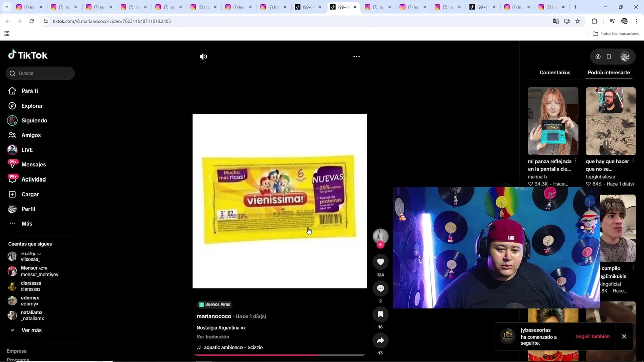Screen dimensions: 644x362
Task: Go back in browser history
Action: tap(7, 21)
